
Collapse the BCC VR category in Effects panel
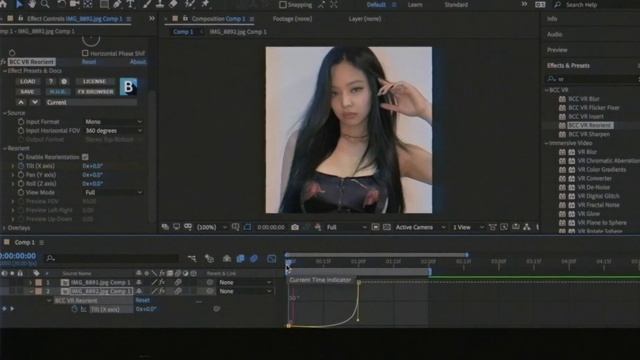(547, 90)
